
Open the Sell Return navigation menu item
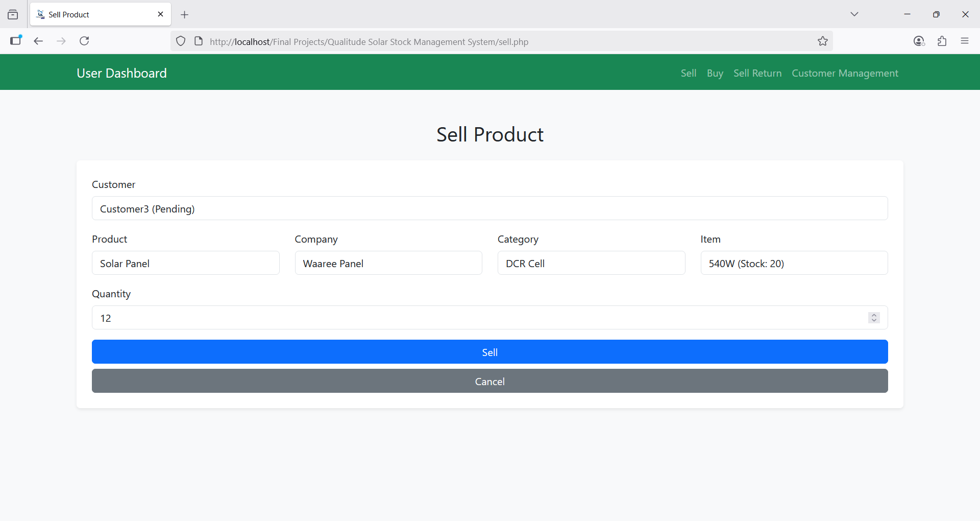(x=757, y=73)
